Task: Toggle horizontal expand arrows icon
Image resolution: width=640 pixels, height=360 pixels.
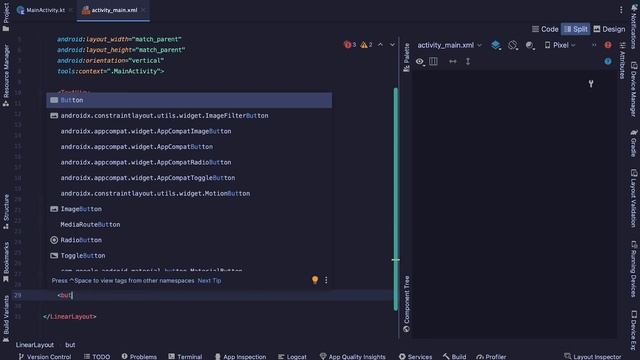Action: click(x=453, y=61)
